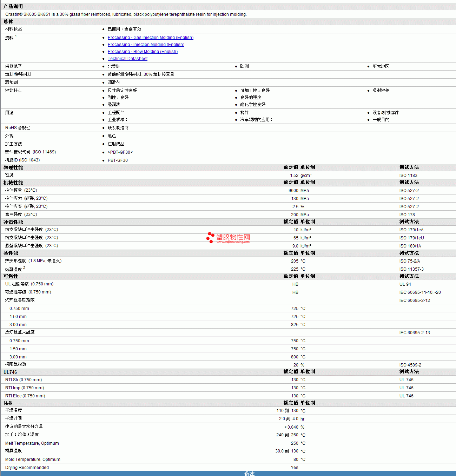Select the 800 °C ignition temperature value
The image size is (456, 476).
[298, 357]
